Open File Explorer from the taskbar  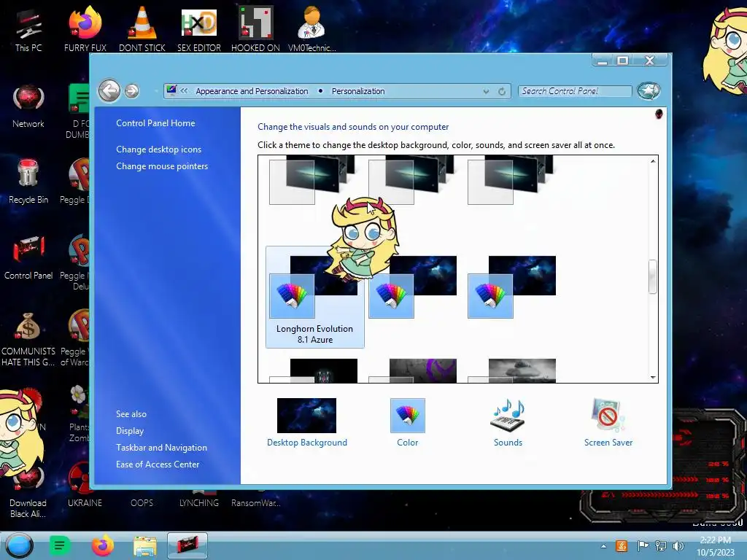pyautogui.click(x=145, y=546)
